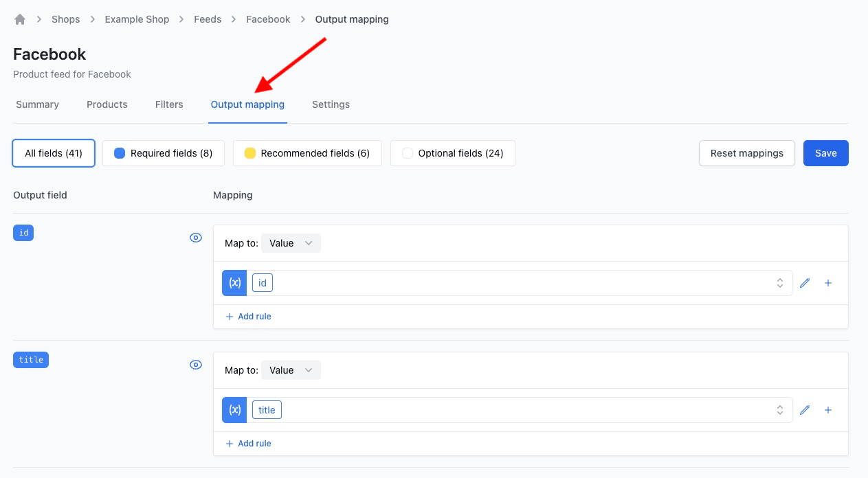Click the (x) variable icon in title row
The width and height of the screenshot is (868, 478).
coord(234,410)
